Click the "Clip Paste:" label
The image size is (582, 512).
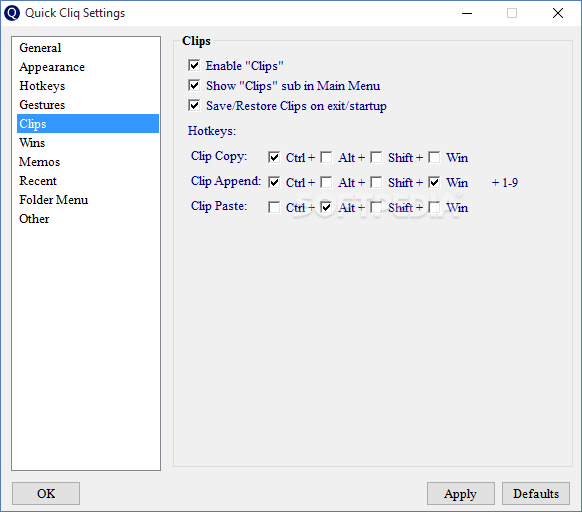219,206
